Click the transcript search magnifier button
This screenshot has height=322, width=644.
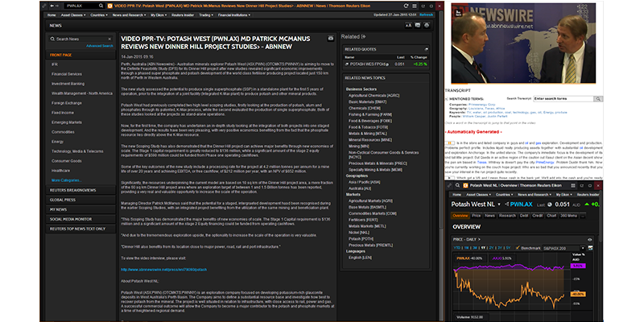point(598,99)
